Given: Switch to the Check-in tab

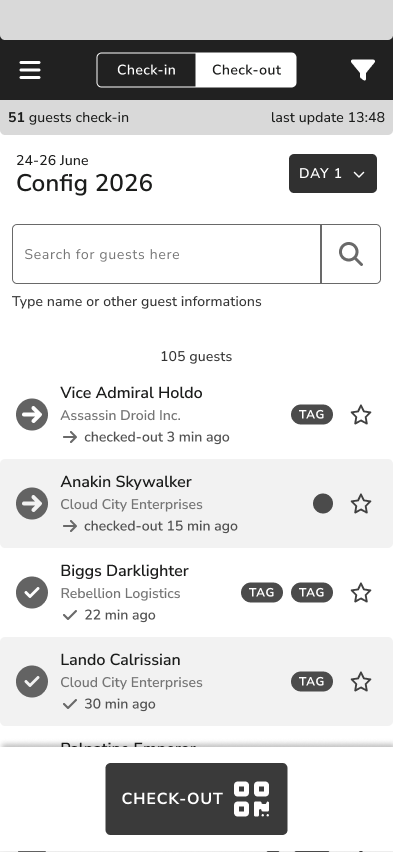Looking at the screenshot, I should tap(146, 70).
